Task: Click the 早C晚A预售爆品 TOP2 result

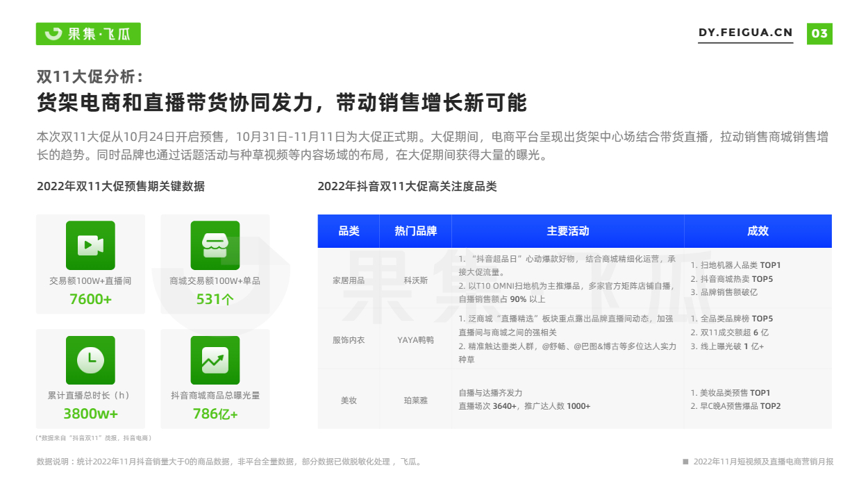Action: point(735,406)
